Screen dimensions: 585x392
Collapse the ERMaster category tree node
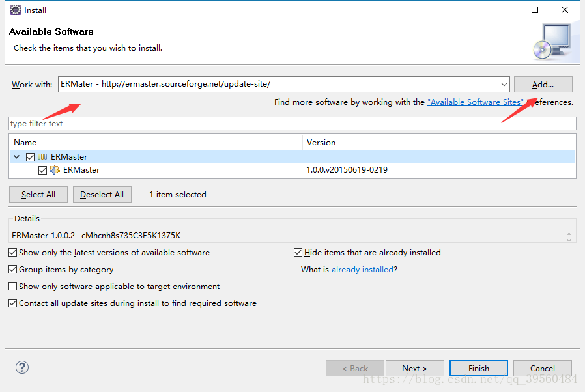17,157
